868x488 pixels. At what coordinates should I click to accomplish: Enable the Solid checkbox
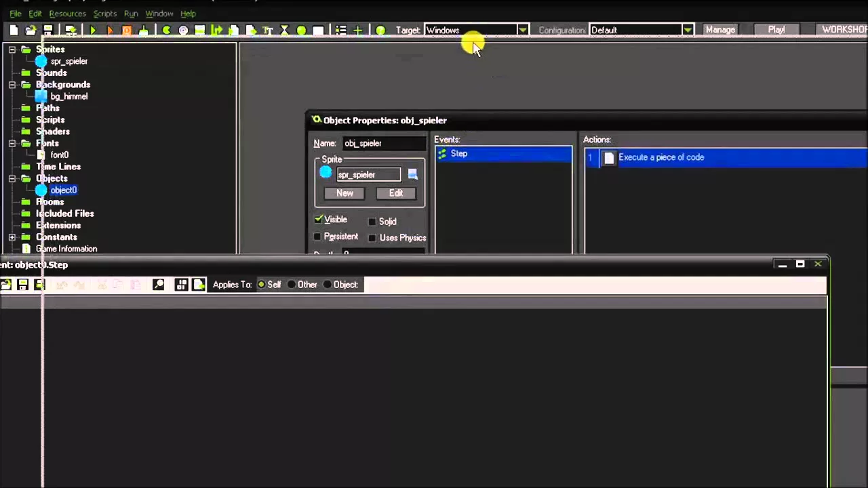pyautogui.click(x=372, y=222)
